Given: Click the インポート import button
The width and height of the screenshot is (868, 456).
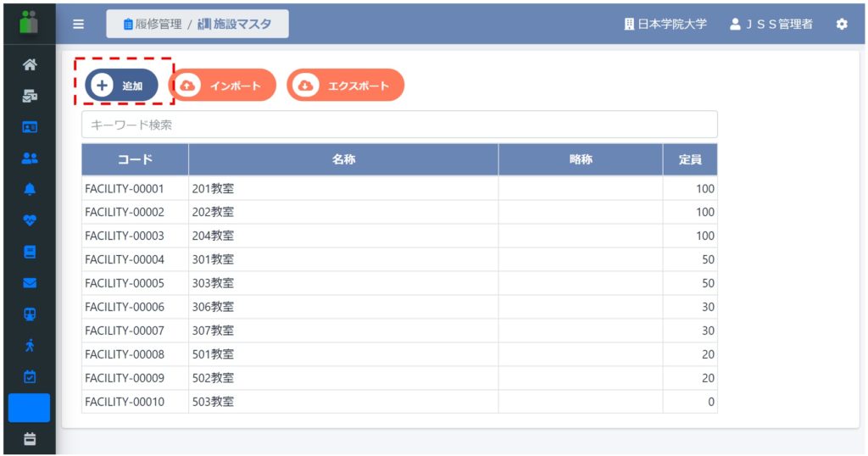Looking at the screenshot, I should click(x=222, y=86).
